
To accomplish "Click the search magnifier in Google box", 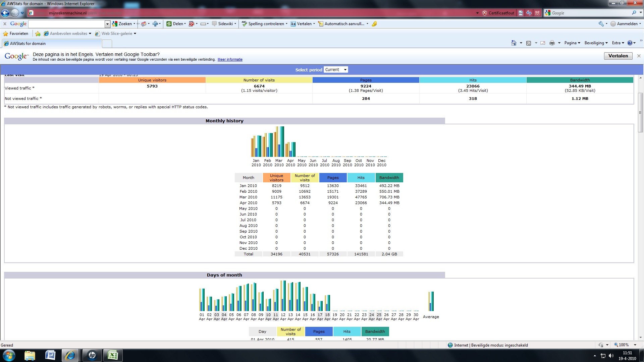I will coord(634,13).
